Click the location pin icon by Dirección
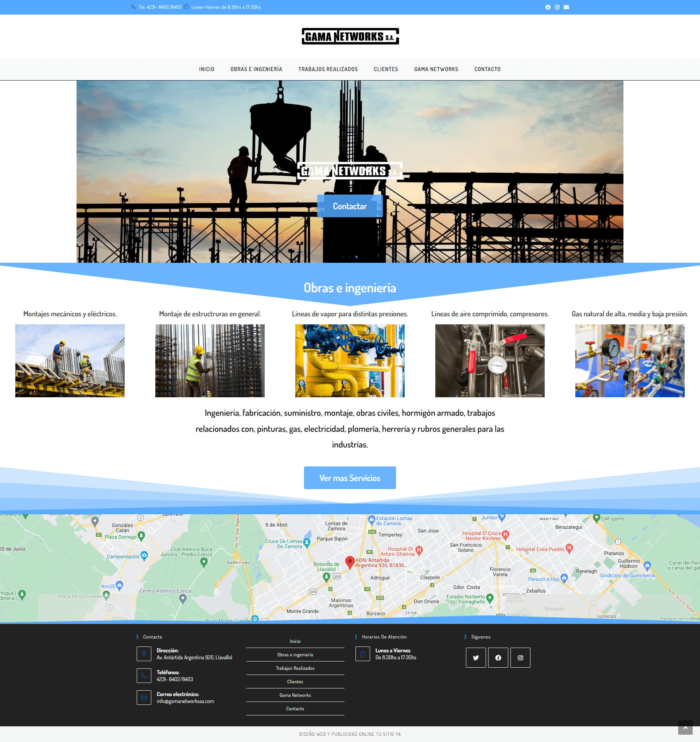Viewport: 700px width, 742px height. (x=144, y=654)
